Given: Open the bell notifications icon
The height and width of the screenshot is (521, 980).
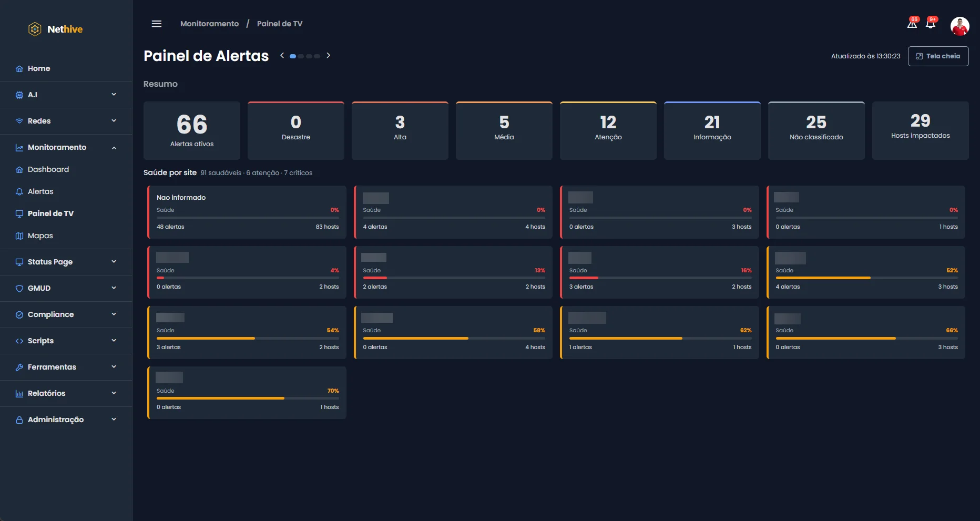Looking at the screenshot, I should (x=931, y=24).
